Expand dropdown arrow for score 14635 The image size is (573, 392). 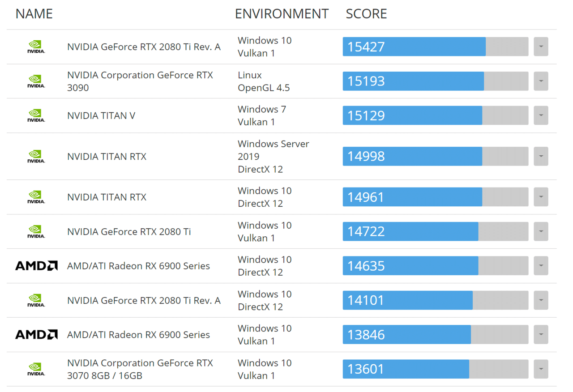pyautogui.click(x=541, y=266)
